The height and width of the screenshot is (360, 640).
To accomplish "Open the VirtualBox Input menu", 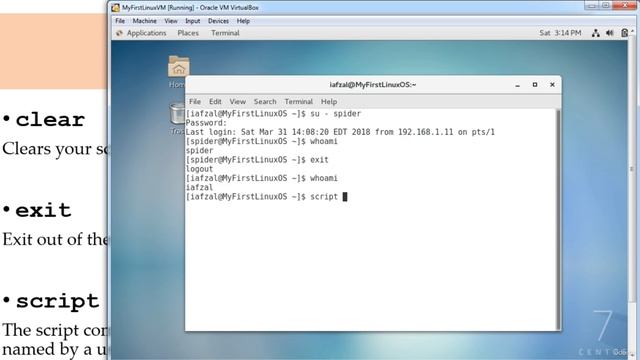I will click(x=193, y=21).
